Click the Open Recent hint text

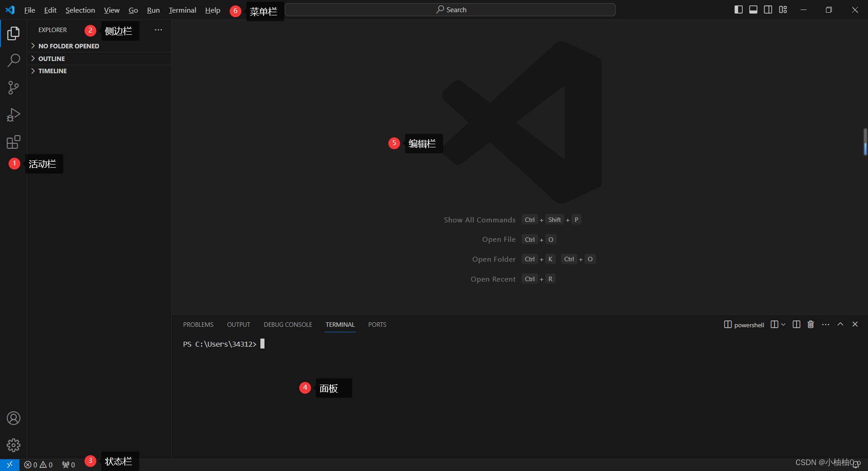tap(493, 279)
